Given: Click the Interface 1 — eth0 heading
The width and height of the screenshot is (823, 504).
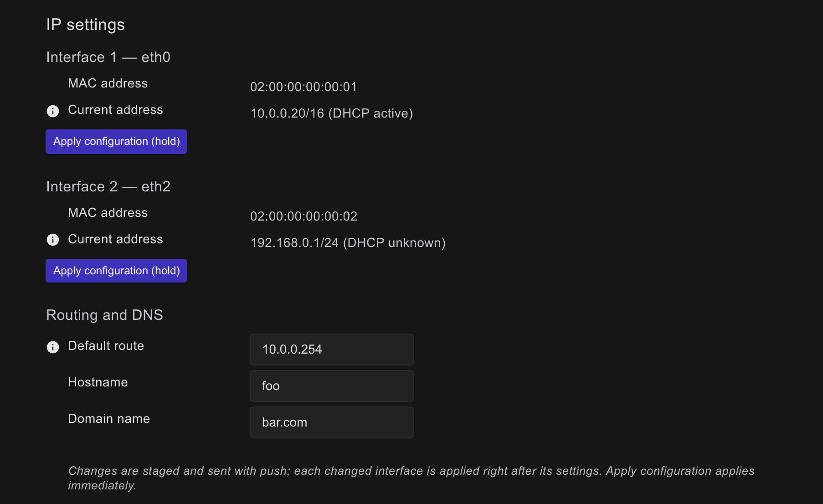Looking at the screenshot, I should (x=108, y=57).
